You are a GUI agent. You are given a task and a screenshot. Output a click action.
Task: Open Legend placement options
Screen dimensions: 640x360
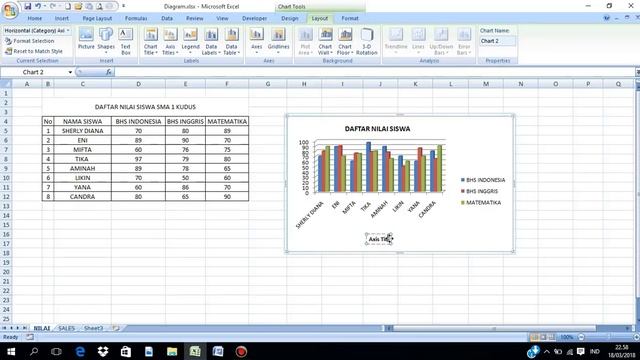point(190,41)
